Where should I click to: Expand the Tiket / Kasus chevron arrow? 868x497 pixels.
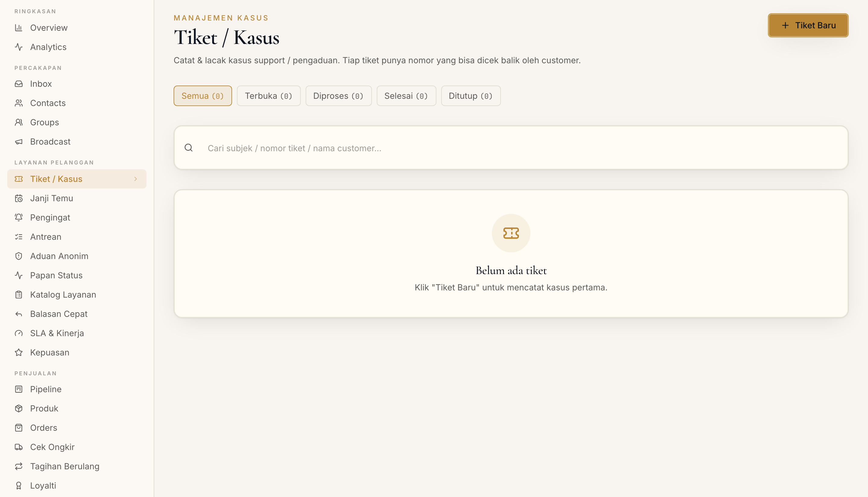tap(136, 179)
